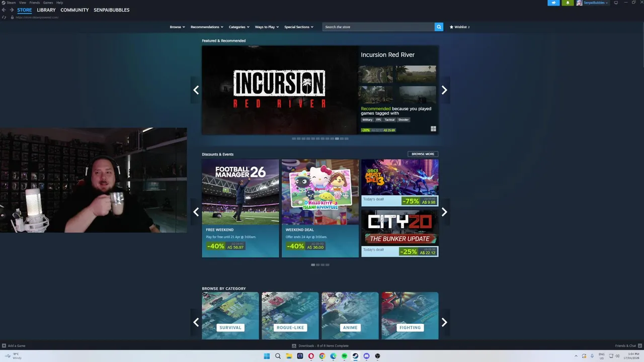Reload the store page with refresh icon
644x362 pixels.
click(x=4, y=17)
